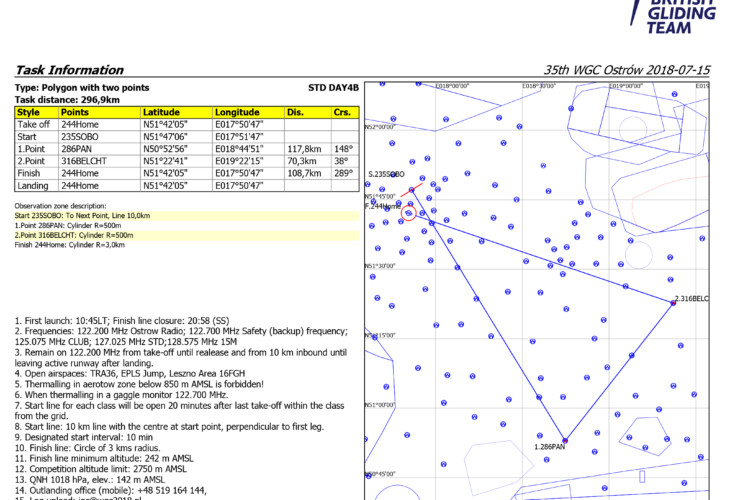Select the Style column header
The width and height of the screenshot is (730, 500).
(x=27, y=113)
